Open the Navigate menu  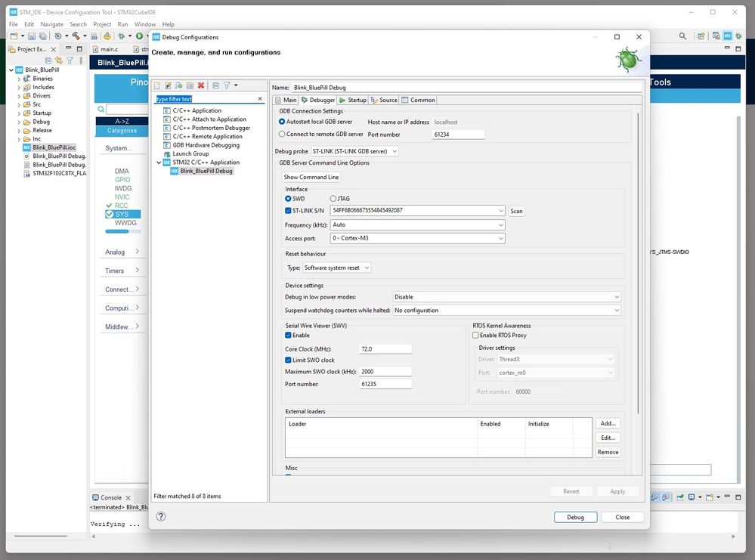(x=52, y=24)
